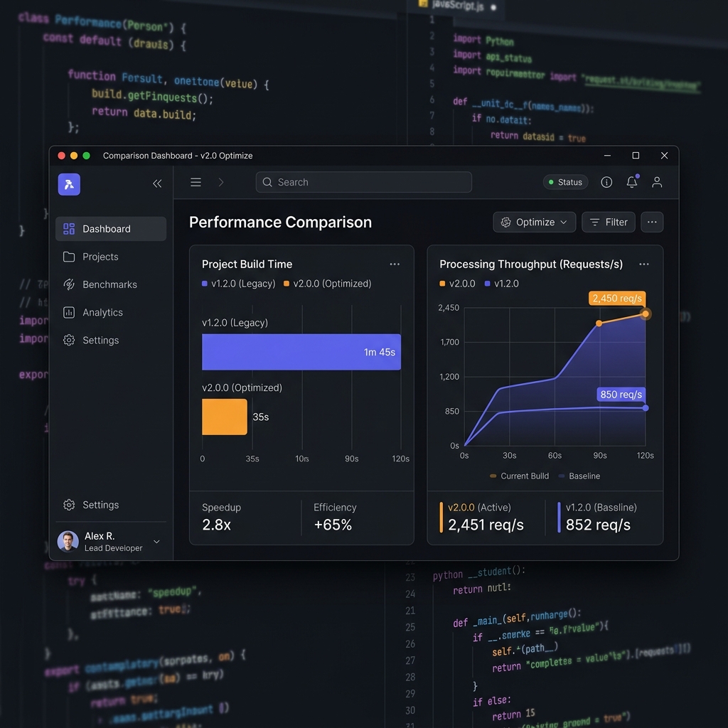Toggle the v2.0.0 (Optimized) legend in Build Time
Image resolution: width=728 pixels, height=728 pixels.
327,284
